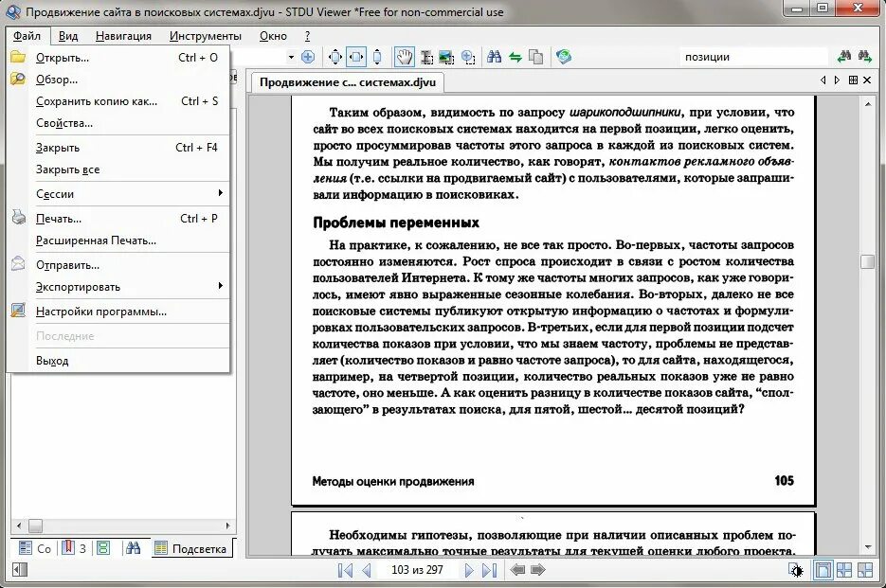Image resolution: width=886 pixels, height=588 pixels.
Task: Choose 'Открыть...' from the File menu
Action: (x=118, y=58)
